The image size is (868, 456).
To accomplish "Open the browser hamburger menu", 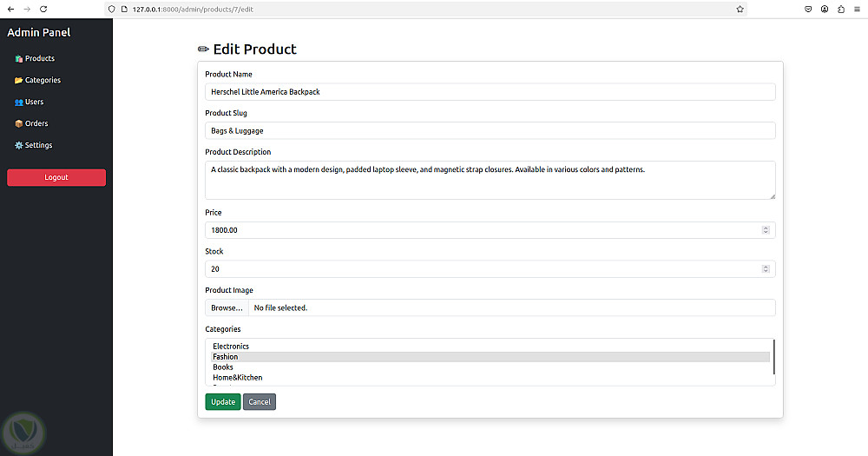I will [858, 9].
